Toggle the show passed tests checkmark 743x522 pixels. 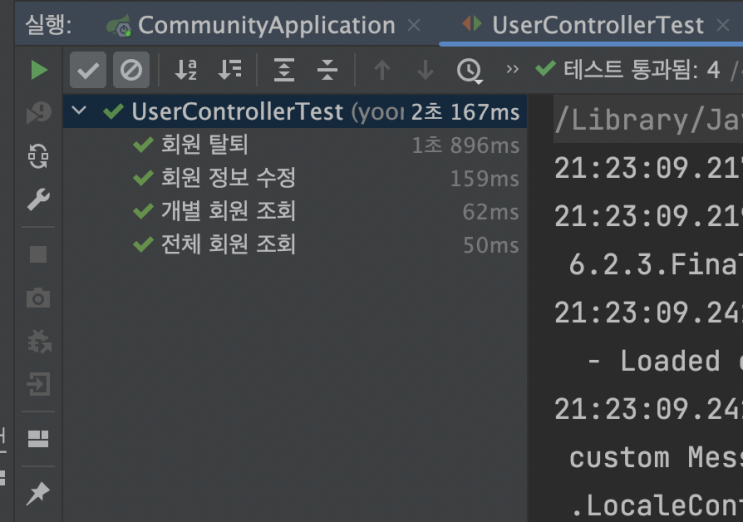88,70
